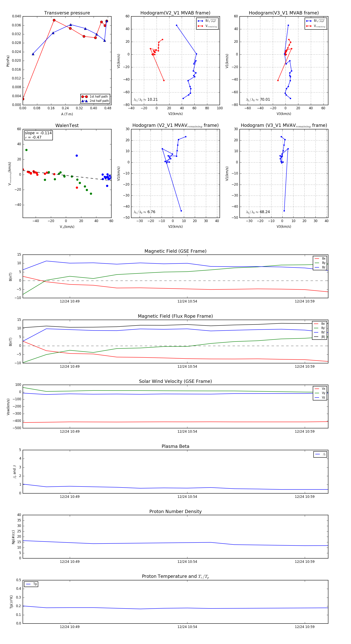Click the 'Hodogram(V3_V1 MVAB frame)' title
351x644 pixels.
tap(284, 13)
